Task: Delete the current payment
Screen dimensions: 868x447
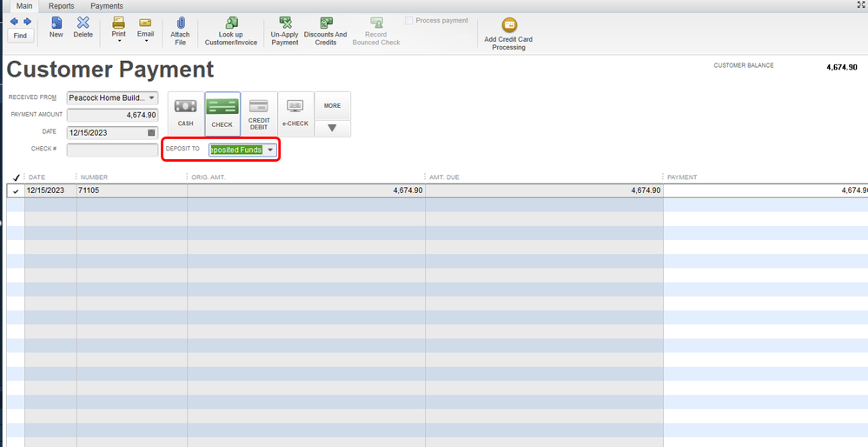Action: click(83, 27)
